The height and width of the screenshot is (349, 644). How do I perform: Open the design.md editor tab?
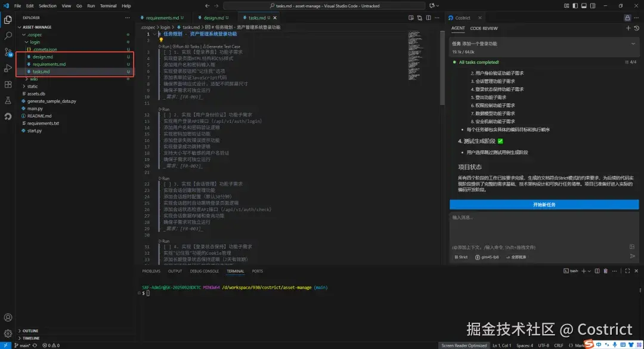click(x=213, y=17)
